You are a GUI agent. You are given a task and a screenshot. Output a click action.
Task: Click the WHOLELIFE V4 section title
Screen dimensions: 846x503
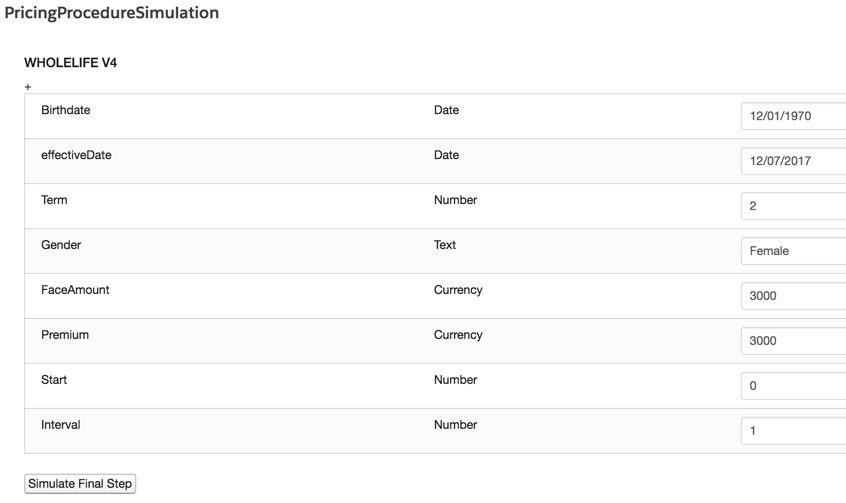click(x=71, y=63)
